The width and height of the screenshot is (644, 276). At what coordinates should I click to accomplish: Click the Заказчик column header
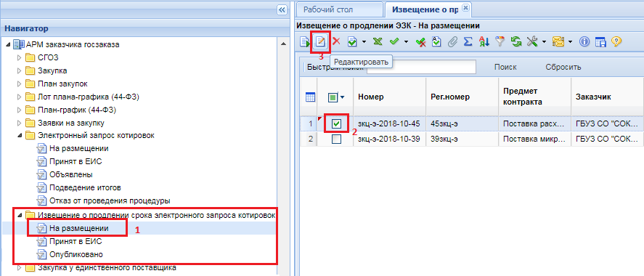(x=607, y=97)
